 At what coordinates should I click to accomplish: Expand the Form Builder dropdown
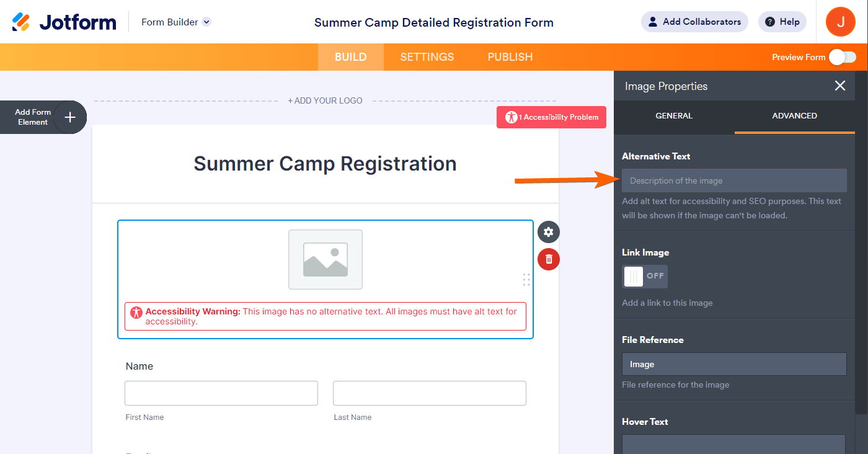coord(206,22)
